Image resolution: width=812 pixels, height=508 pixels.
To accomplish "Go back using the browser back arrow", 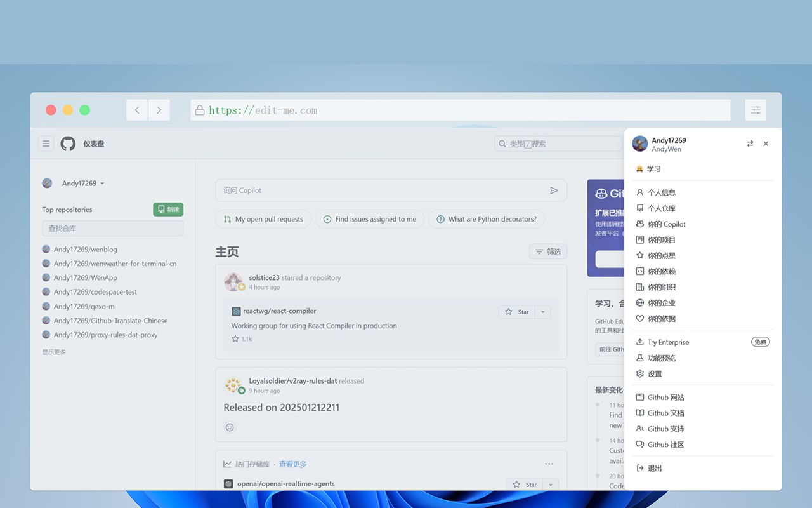I will coord(137,110).
